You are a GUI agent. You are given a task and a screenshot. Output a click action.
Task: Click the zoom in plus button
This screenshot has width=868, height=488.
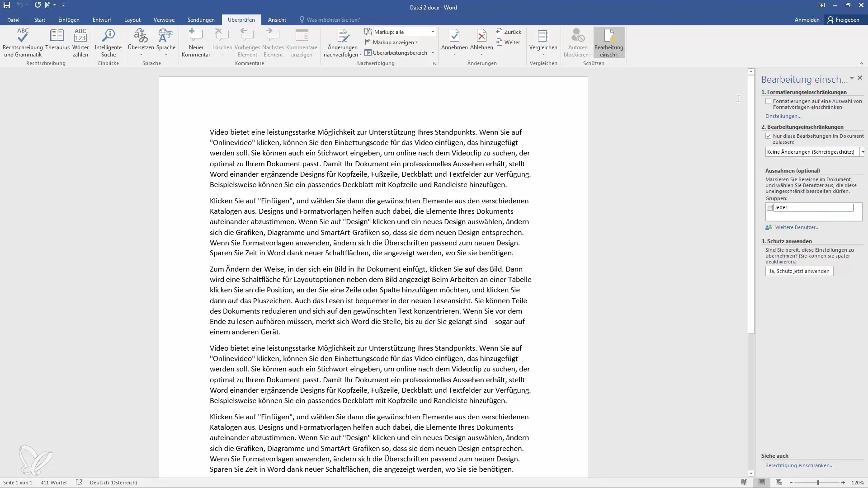tap(843, 483)
